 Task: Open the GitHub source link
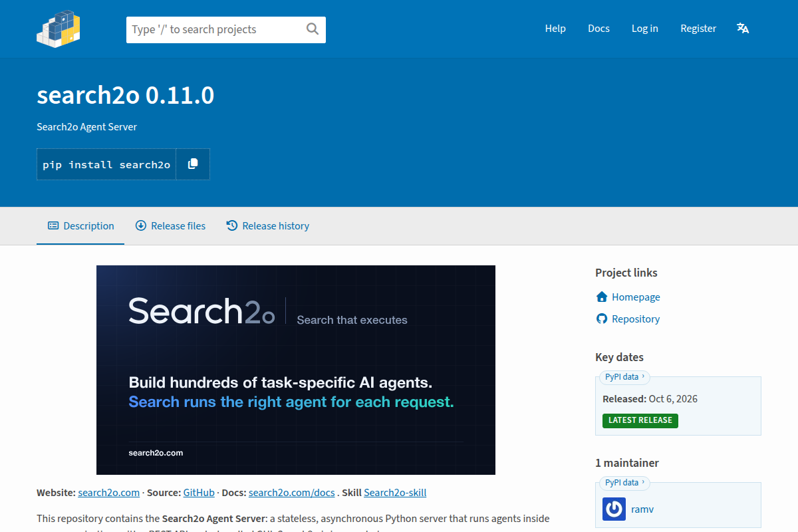pyautogui.click(x=199, y=493)
